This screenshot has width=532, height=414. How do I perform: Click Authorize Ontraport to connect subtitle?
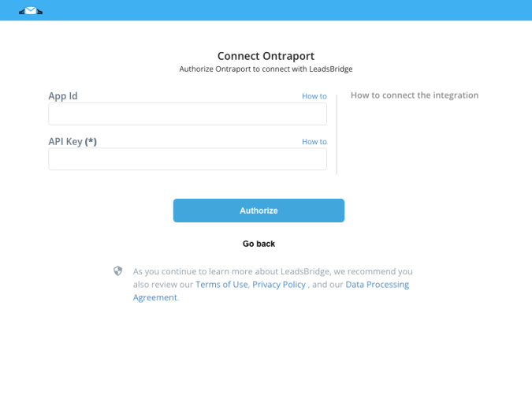pyautogui.click(x=266, y=69)
